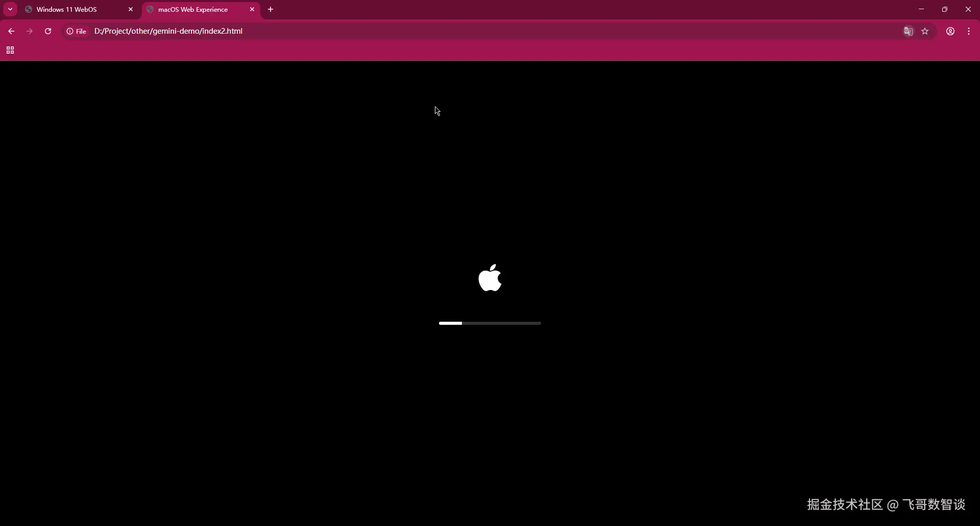Switch to the Windows 11 WebOS tab
Viewport: 980px width, 526px height.
(x=79, y=9)
